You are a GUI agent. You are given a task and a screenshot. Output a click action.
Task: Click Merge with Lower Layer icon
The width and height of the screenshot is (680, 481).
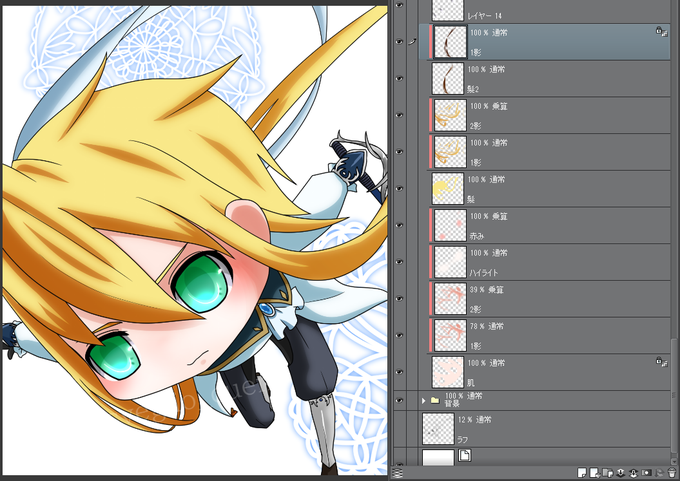tap(634, 473)
